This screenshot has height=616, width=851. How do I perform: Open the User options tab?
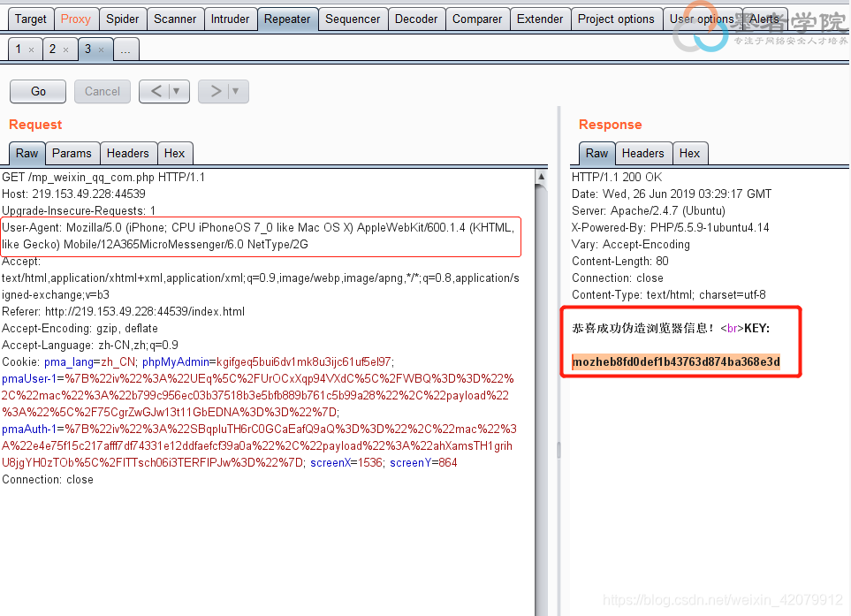[x=702, y=19]
